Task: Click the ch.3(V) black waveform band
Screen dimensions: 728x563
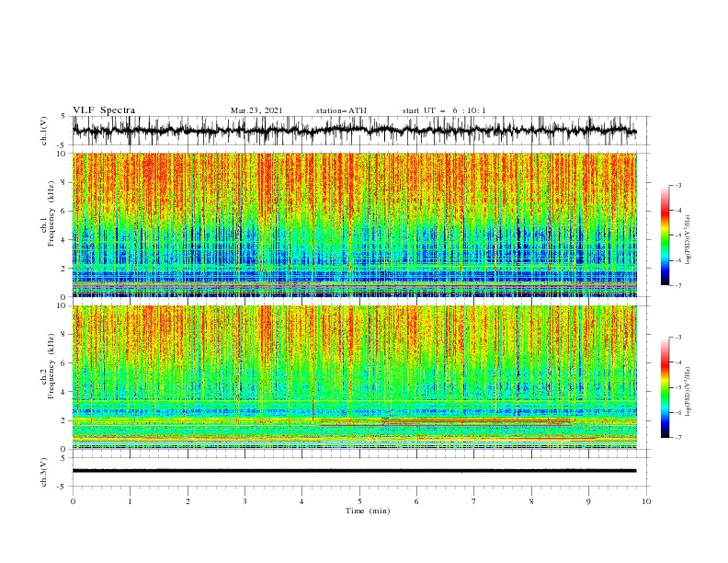Action: pyautogui.click(x=355, y=471)
